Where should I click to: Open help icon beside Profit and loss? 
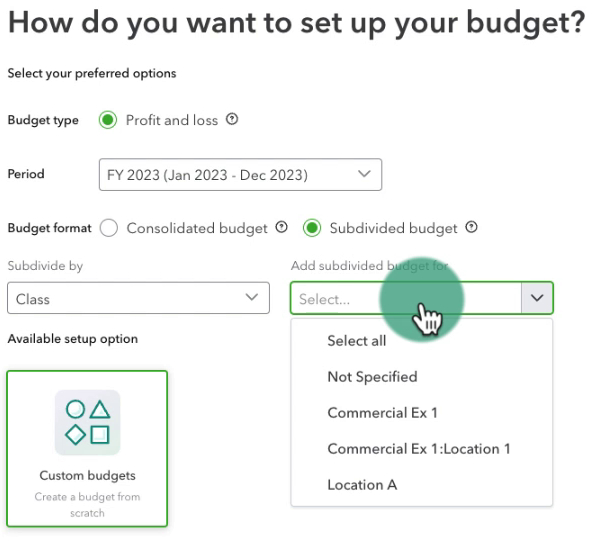tap(232, 120)
